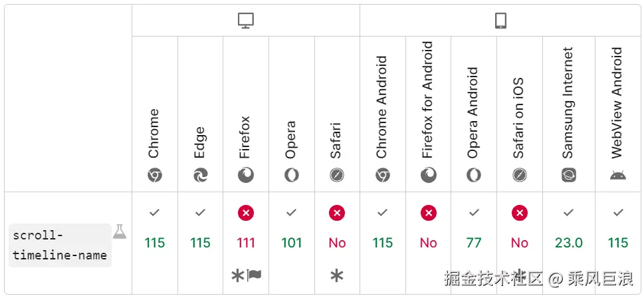Click the Firefox browser logo icon
This screenshot has width=644, height=298.
(246, 176)
